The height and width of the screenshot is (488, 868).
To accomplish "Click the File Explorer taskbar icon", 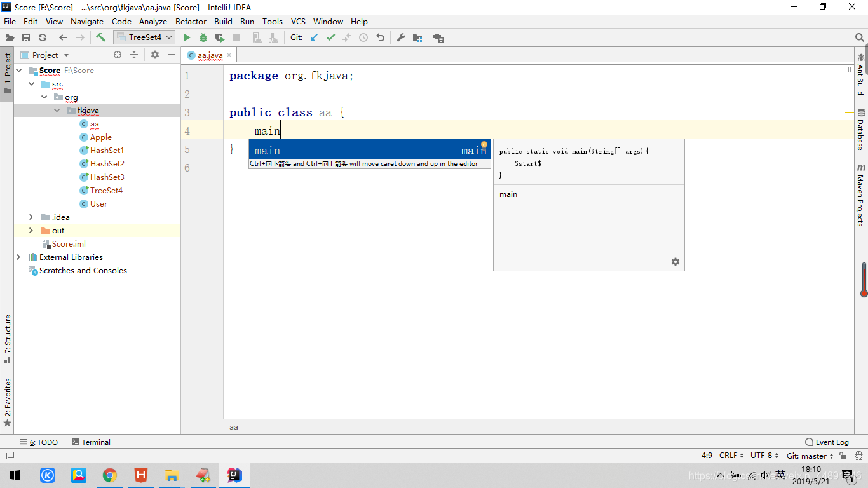I will (172, 475).
